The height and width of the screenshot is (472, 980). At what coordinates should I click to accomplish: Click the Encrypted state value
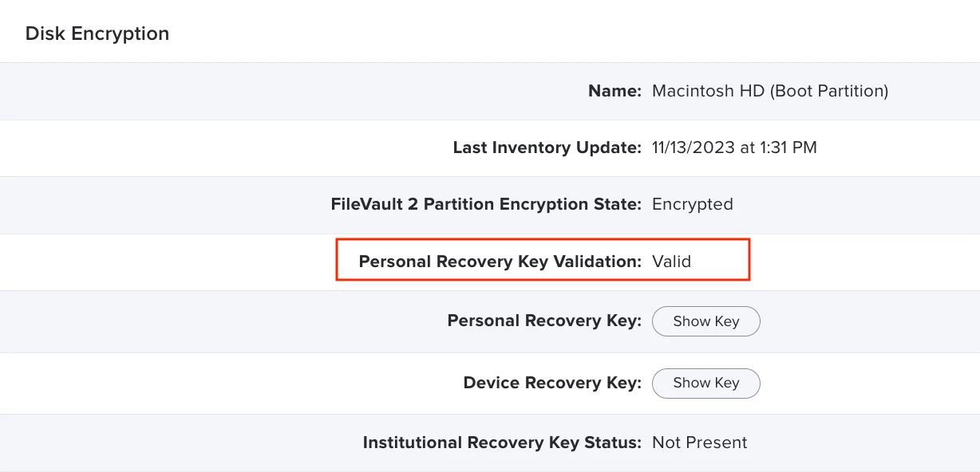[x=693, y=204]
